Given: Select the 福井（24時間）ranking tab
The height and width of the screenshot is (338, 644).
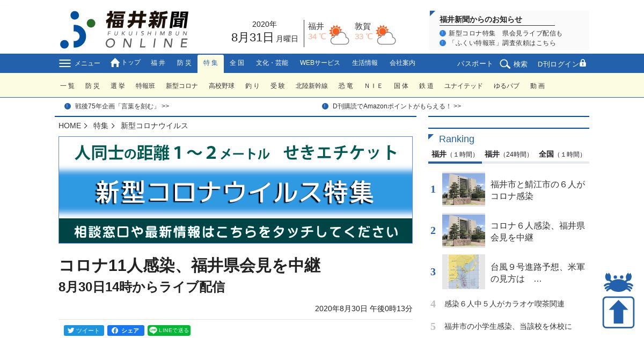Looking at the screenshot, I should (x=508, y=155).
